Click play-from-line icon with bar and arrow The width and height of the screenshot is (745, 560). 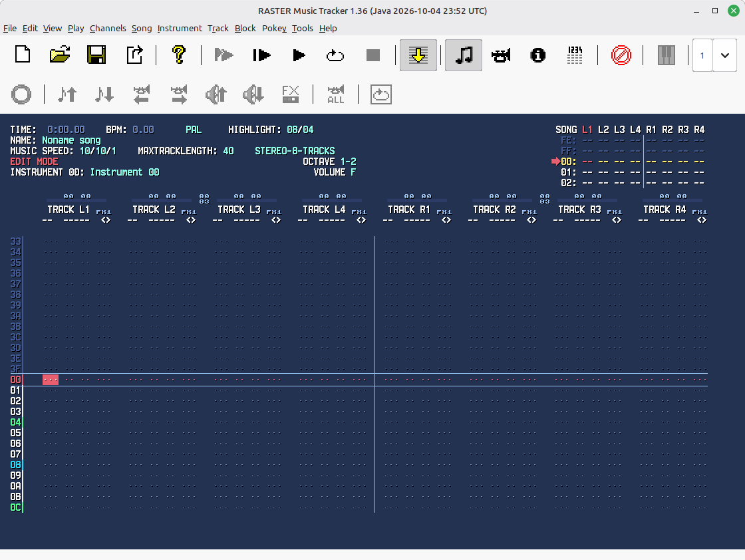[x=261, y=55]
